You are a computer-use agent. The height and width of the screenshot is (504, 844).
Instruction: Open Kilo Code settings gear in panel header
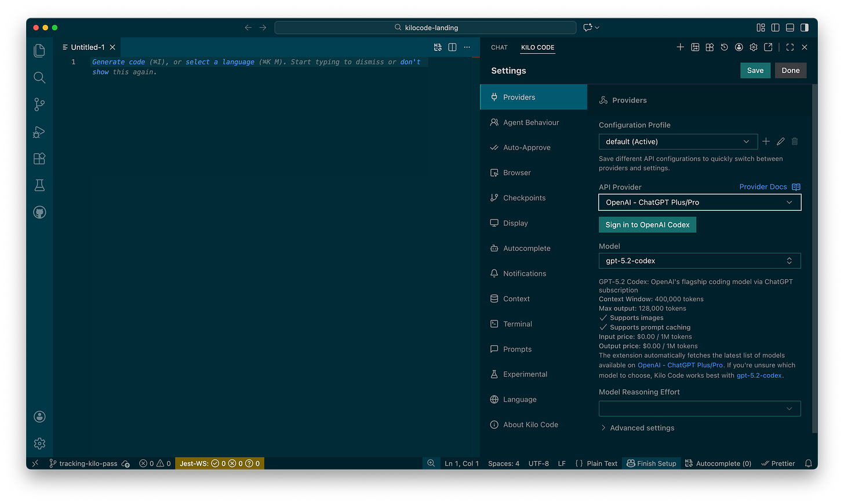click(754, 47)
